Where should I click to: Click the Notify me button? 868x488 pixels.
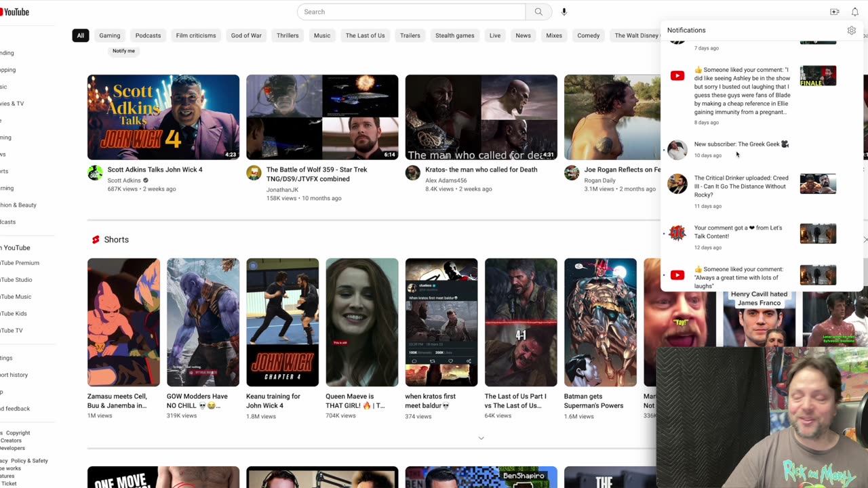pos(123,51)
